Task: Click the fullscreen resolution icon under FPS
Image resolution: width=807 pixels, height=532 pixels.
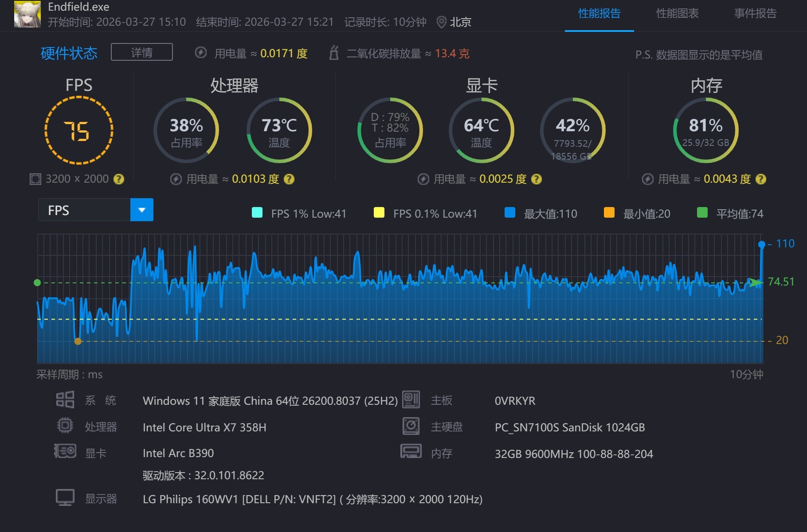Action: [35, 179]
